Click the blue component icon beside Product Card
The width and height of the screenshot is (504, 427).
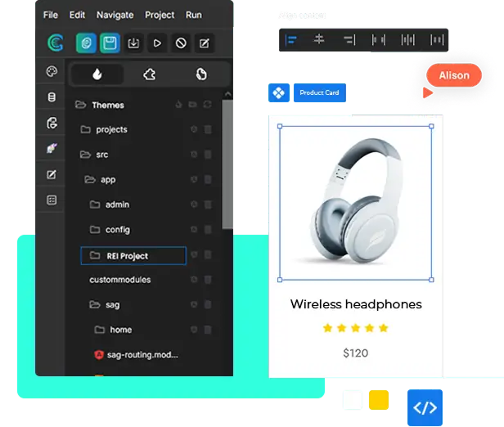click(x=279, y=93)
